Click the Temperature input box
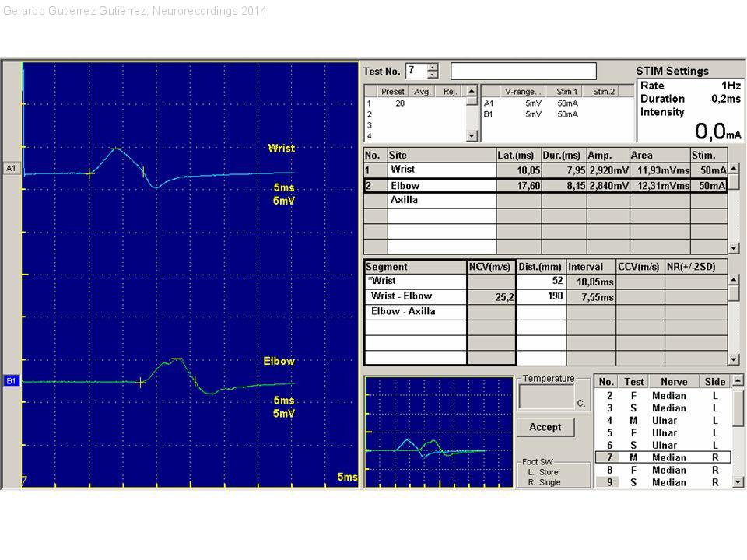Image resolution: width=747 pixels, height=560 pixels. (x=546, y=397)
